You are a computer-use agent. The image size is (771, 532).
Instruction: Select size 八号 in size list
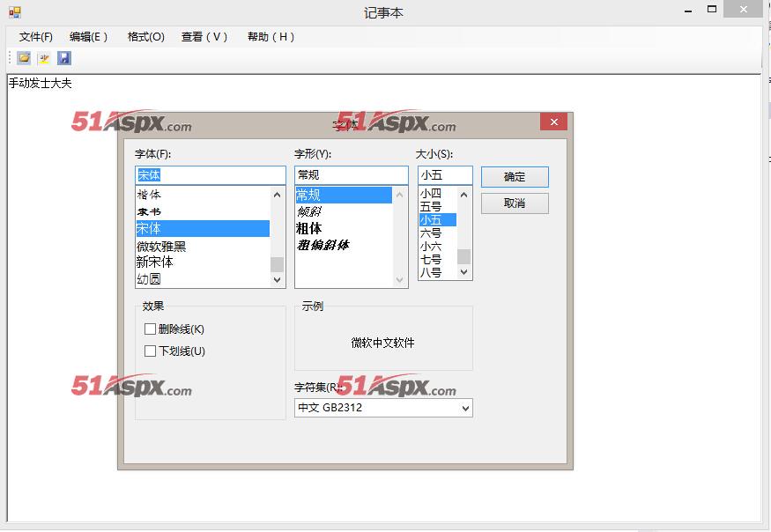438,272
